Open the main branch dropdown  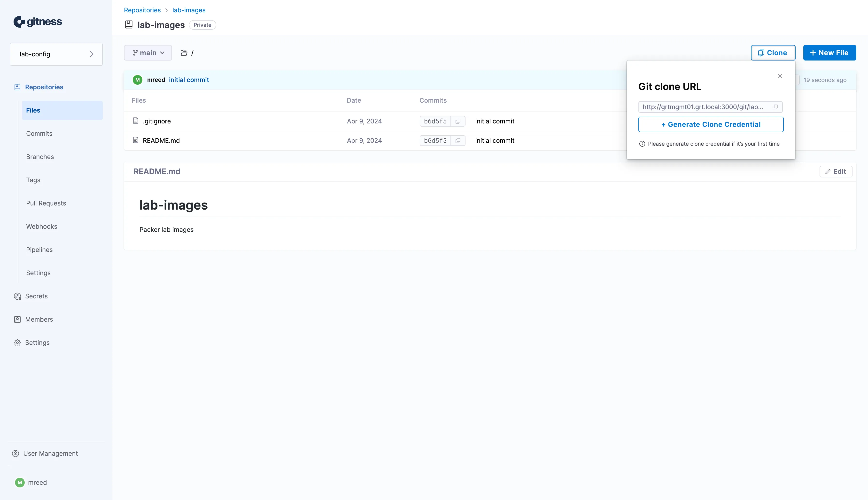(148, 53)
